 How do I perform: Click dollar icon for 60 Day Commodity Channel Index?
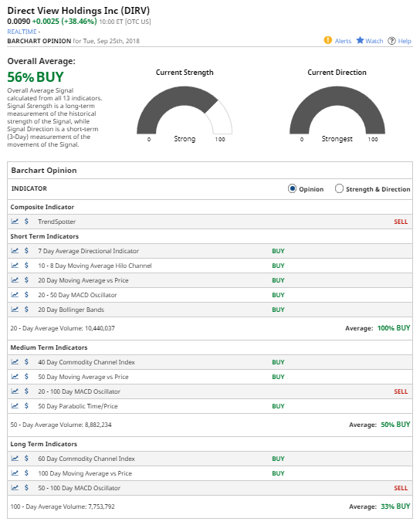point(26,459)
